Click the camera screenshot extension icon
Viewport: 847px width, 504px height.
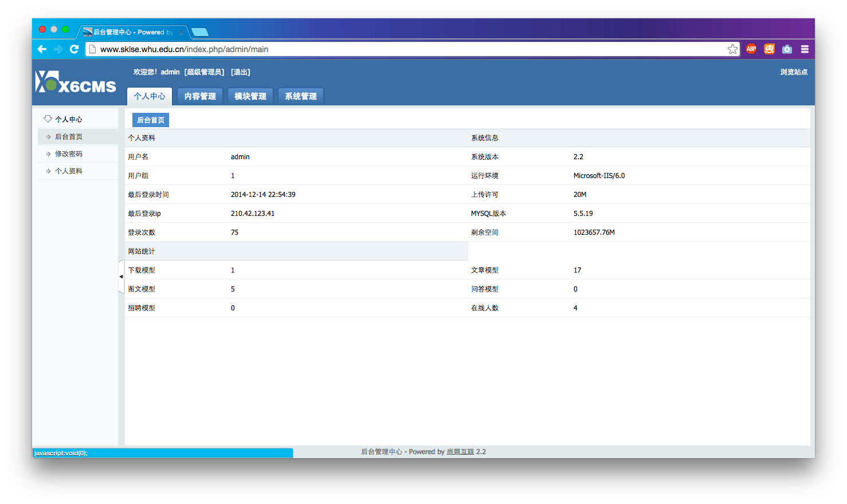click(x=787, y=49)
